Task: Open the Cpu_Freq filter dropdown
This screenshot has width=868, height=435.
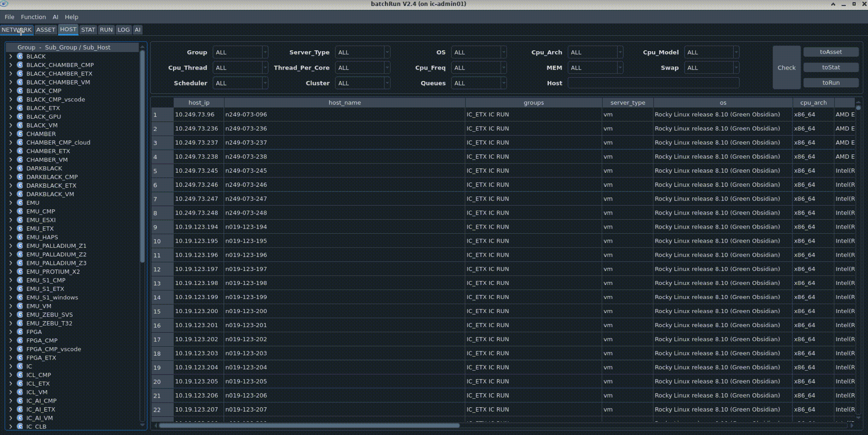Action: tap(479, 68)
